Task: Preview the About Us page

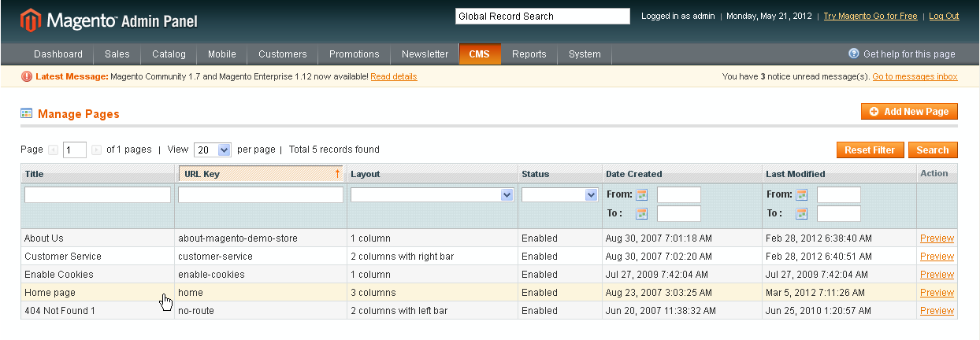Action: 937,238
